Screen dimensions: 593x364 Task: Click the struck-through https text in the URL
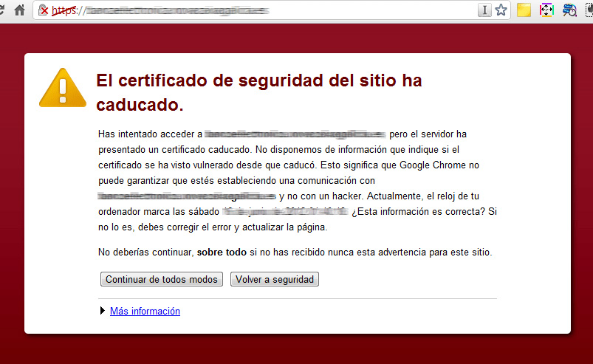pos(64,10)
